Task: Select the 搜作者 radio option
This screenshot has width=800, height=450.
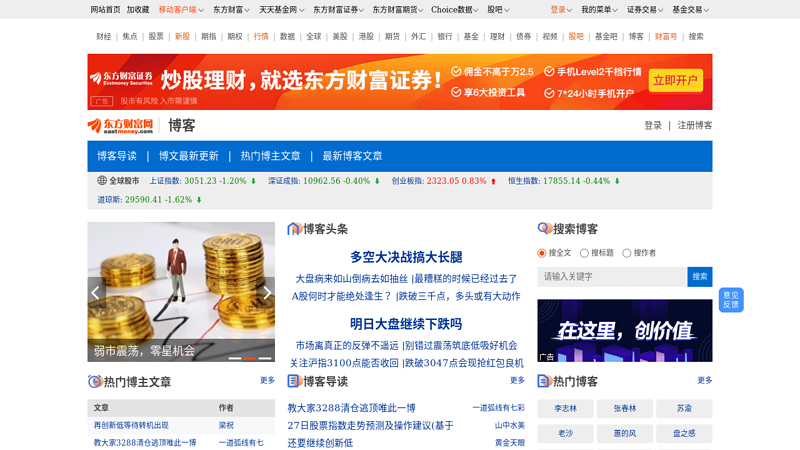Action: click(x=627, y=253)
